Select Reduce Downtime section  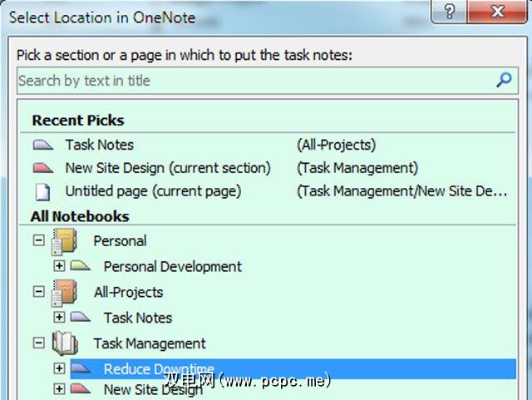(x=158, y=369)
